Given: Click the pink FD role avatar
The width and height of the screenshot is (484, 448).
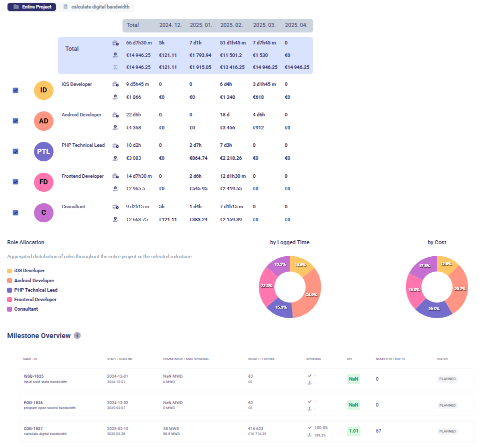Looking at the screenshot, I should 43,182.
